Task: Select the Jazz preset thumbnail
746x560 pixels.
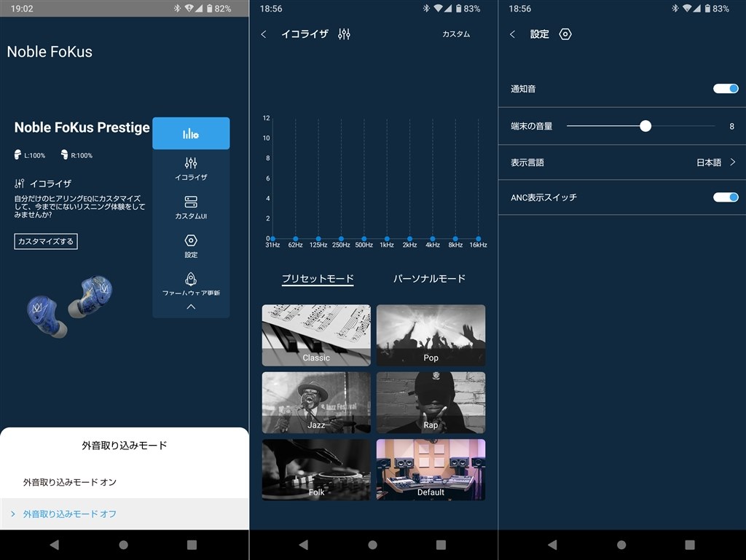Action: tap(315, 402)
